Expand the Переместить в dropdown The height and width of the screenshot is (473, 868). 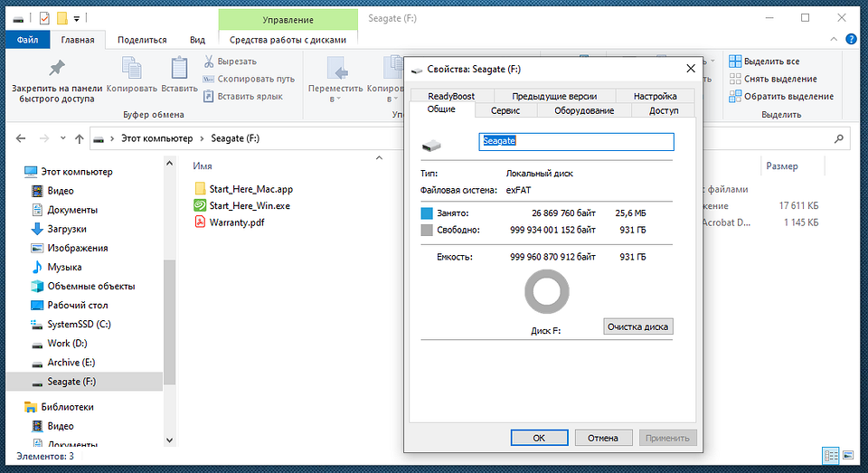335,99
